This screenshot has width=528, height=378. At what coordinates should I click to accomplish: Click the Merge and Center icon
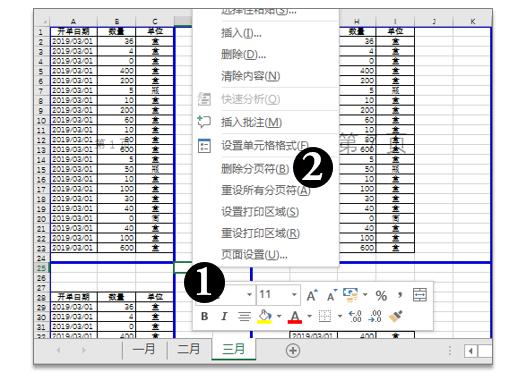(x=420, y=295)
